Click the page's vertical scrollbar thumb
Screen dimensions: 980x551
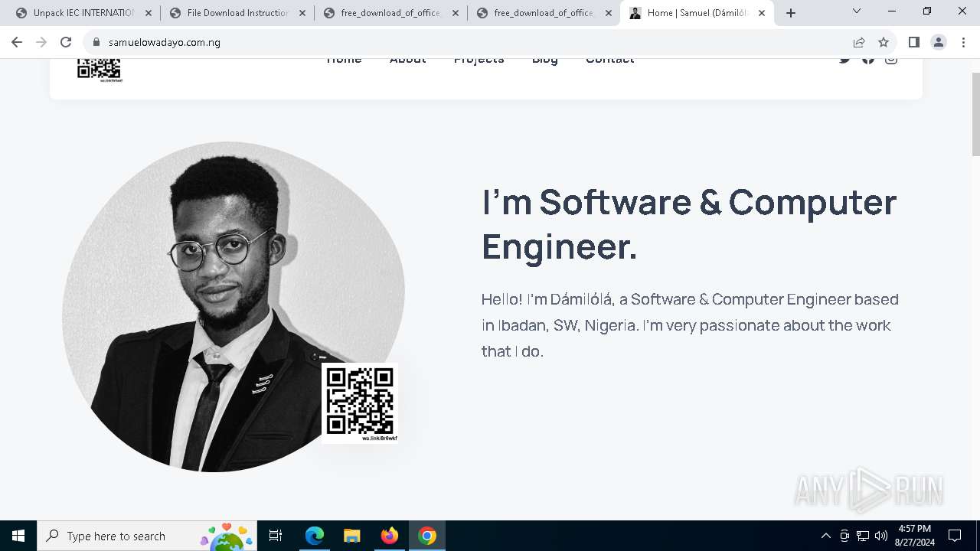pyautogui.click(x=975, y=115)
